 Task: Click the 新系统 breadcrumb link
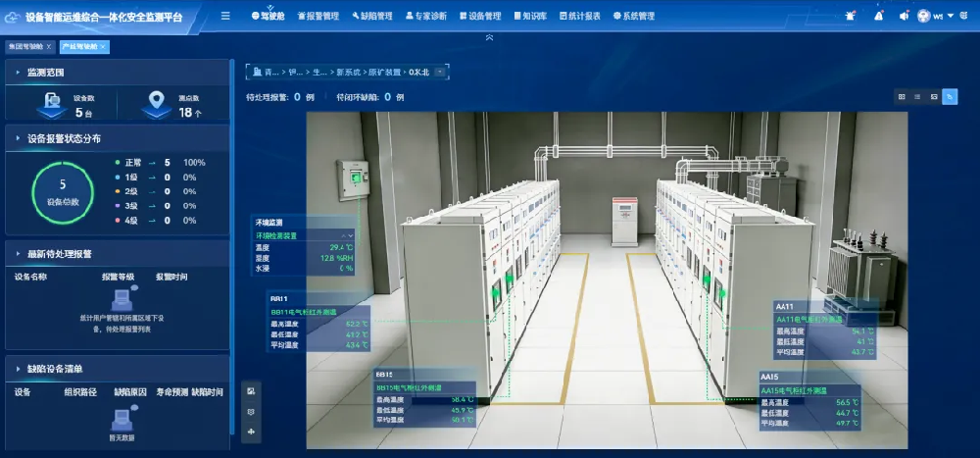[348, 72]
